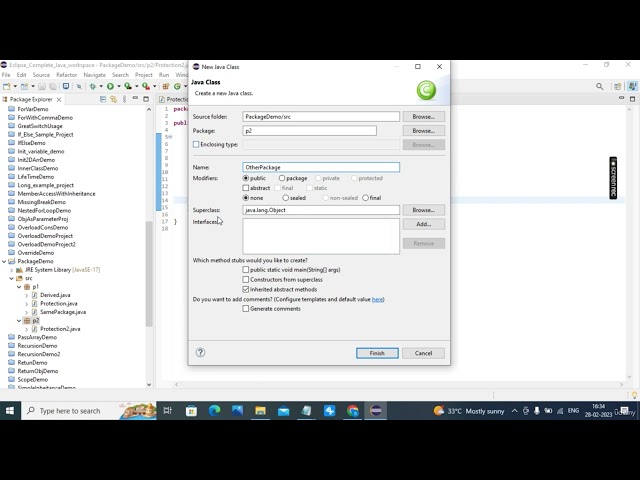Click the New Java Class green C icon

click(177, 86)
